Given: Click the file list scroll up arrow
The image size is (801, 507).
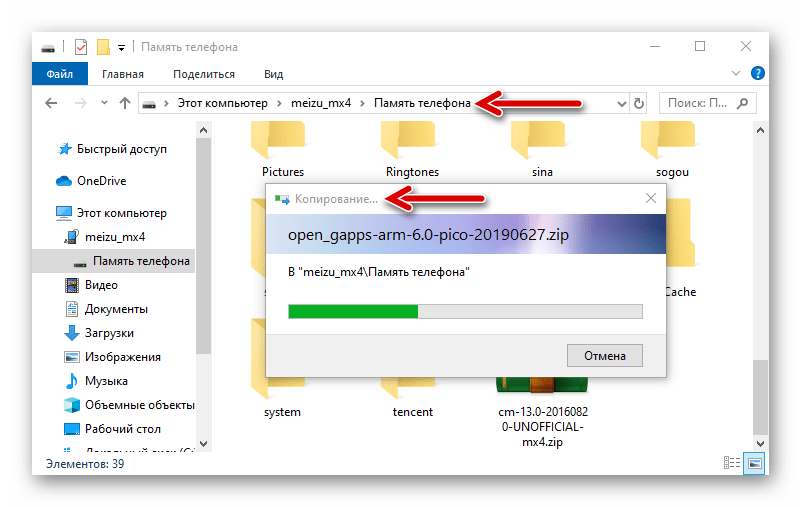Looking at the screenshot, I should click(x=760, y=130).
